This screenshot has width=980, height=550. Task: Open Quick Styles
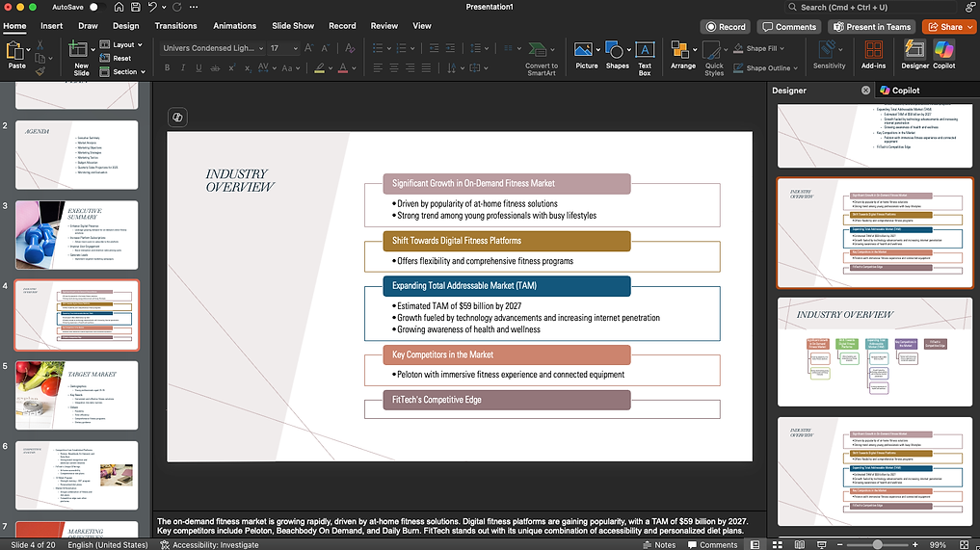point(714,59)
